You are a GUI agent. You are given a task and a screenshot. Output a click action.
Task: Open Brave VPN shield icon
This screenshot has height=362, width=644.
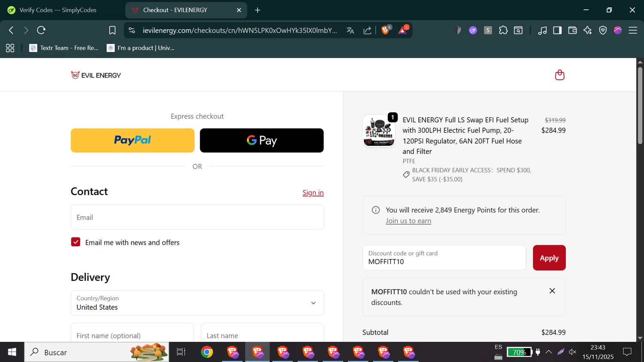pos(603,30)
